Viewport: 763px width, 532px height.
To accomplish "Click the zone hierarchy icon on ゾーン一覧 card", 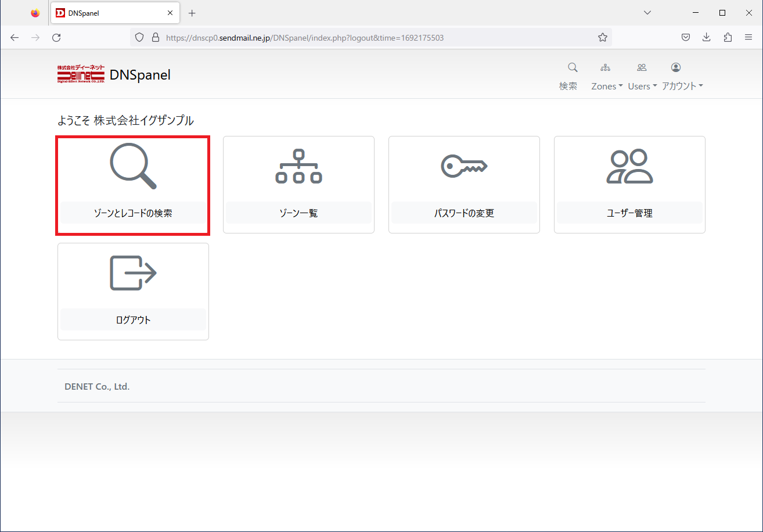I will [x=298, y=166].
